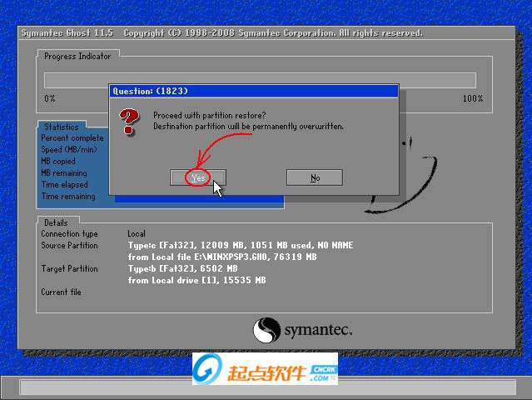The image size is (532, 400).
Task: Click the Time remaining label
Action: tap(68, 197)
